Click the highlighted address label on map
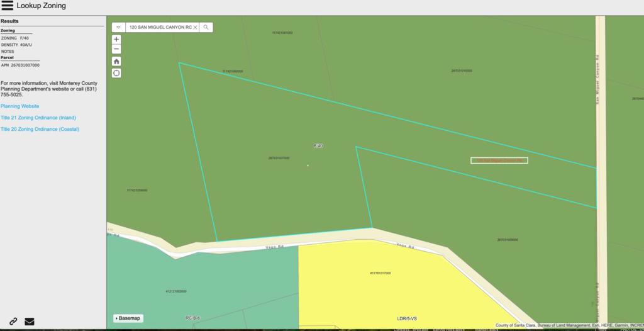 click(x=499, y=160)
